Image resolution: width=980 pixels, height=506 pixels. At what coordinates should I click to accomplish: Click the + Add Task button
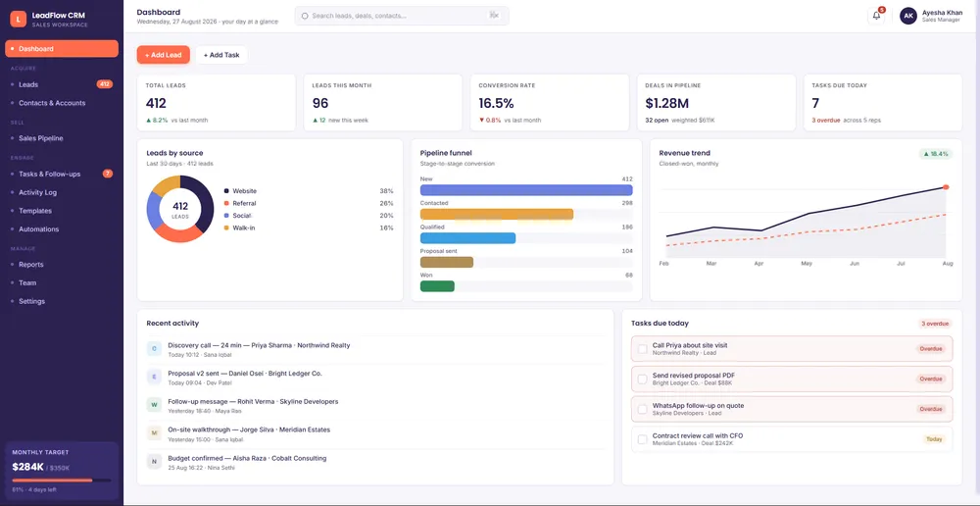(221, 55)
